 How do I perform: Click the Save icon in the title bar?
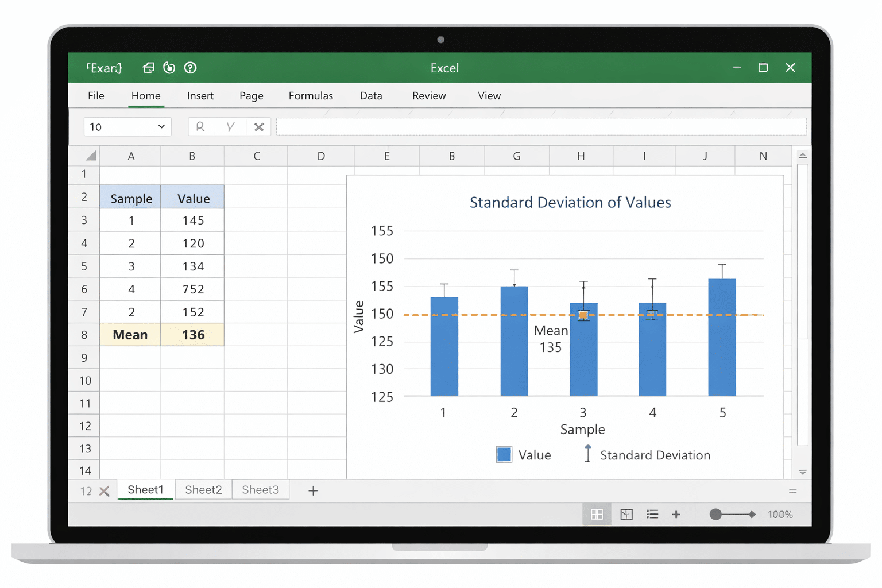point(148,68)
